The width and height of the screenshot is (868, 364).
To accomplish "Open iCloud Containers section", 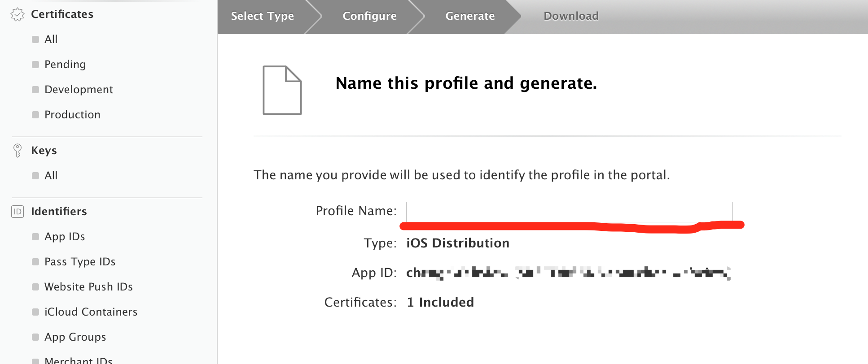I will pos(91,312).
